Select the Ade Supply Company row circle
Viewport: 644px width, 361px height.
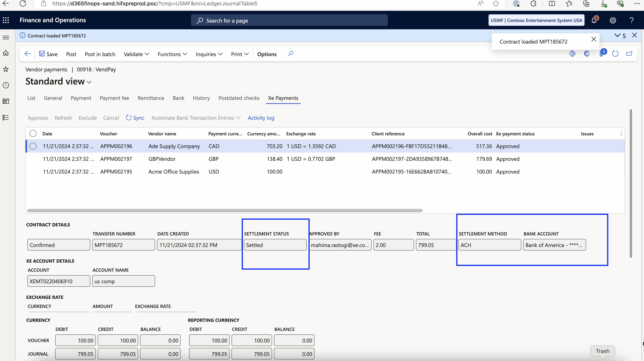tap(33, 146)
